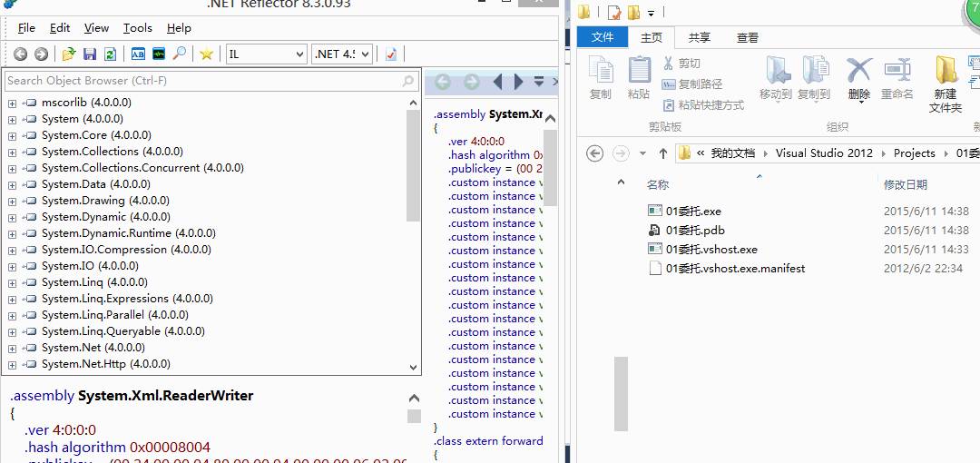Select System.Linq.Expressions (4.0.0.0) in tree
980x463 pixels.
coord(128,299)
